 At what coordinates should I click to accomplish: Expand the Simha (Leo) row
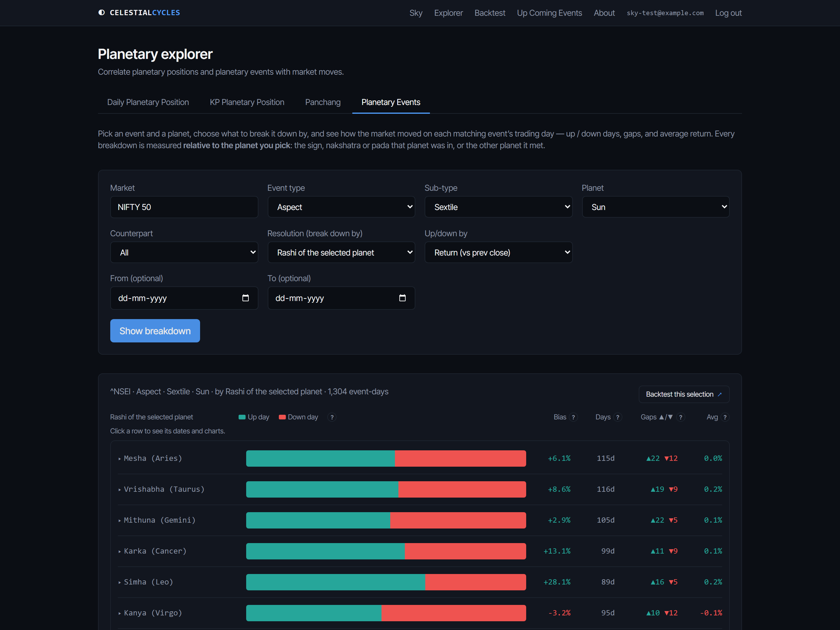pyautogui.click(x=420, y=582)
